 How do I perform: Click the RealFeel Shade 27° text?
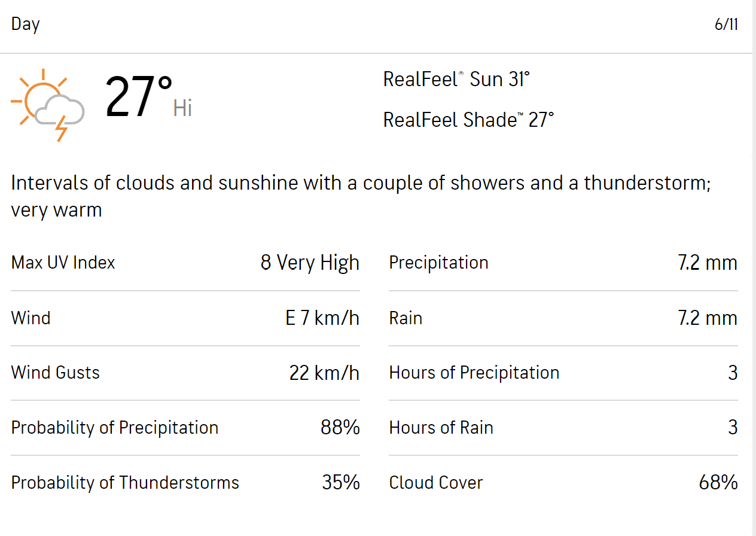[x=468, y=120]
